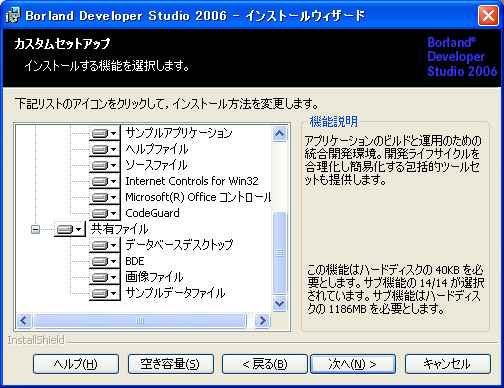Click the ヘルプ(H) button
Image resolution: width=504 pixels, height=388 pixels.
coord(76,364)
